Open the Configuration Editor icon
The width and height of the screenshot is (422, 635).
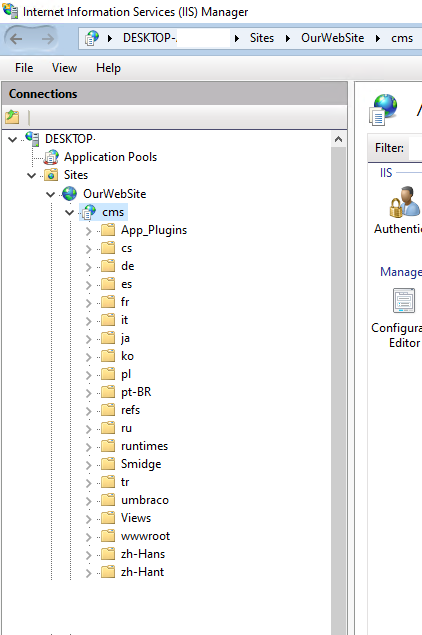pos(404,300)
